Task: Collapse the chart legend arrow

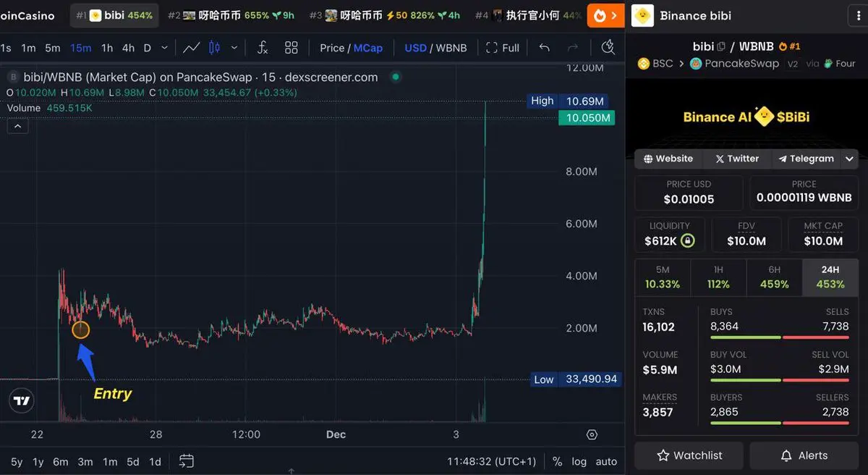Action: (x=18, y=127)
